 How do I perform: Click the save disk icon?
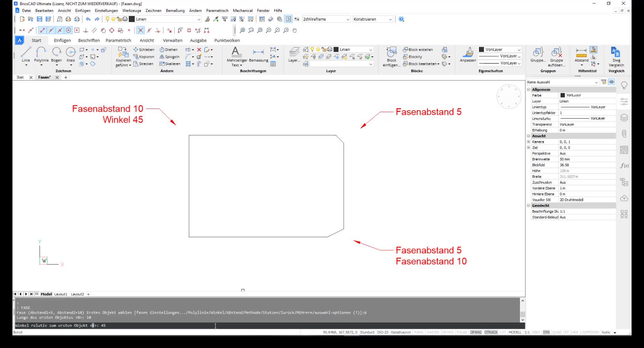click(39, 19)
